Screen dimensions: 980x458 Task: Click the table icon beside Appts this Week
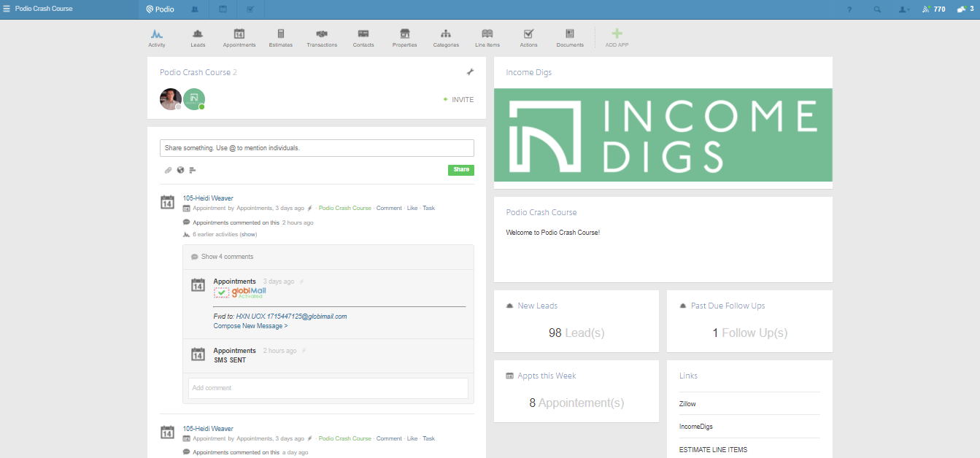[x=509, y=376]
